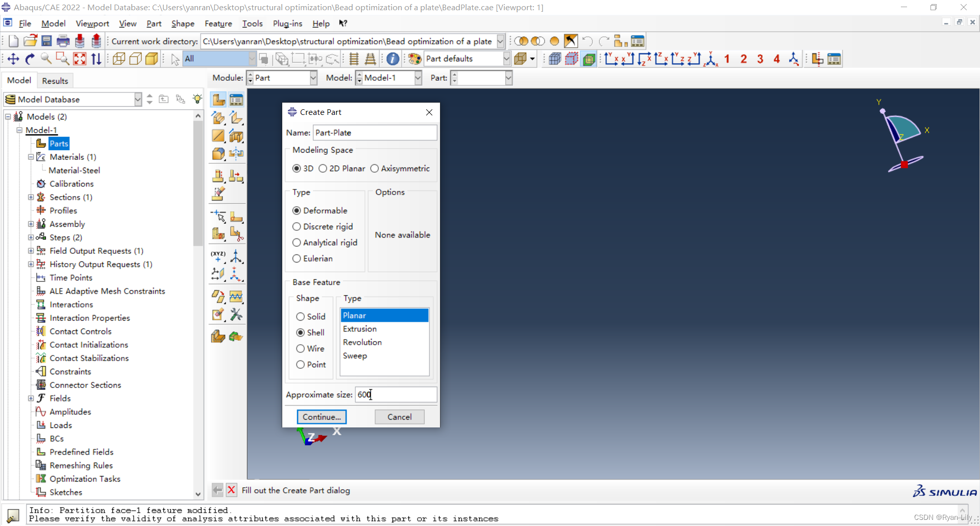Select Revolution in the Type list
Viewport: 980px width, 526px height.
(384, 342)
